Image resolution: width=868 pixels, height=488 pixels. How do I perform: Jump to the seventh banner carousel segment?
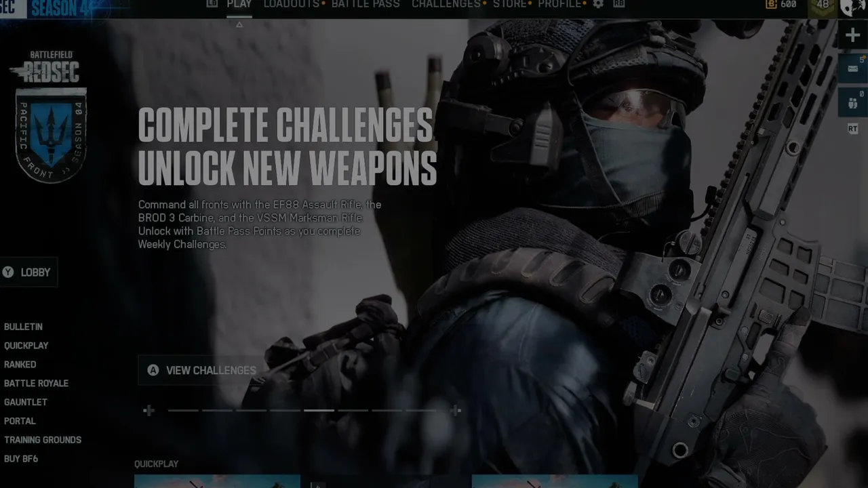pyautogui.click(x=387, y=410)
